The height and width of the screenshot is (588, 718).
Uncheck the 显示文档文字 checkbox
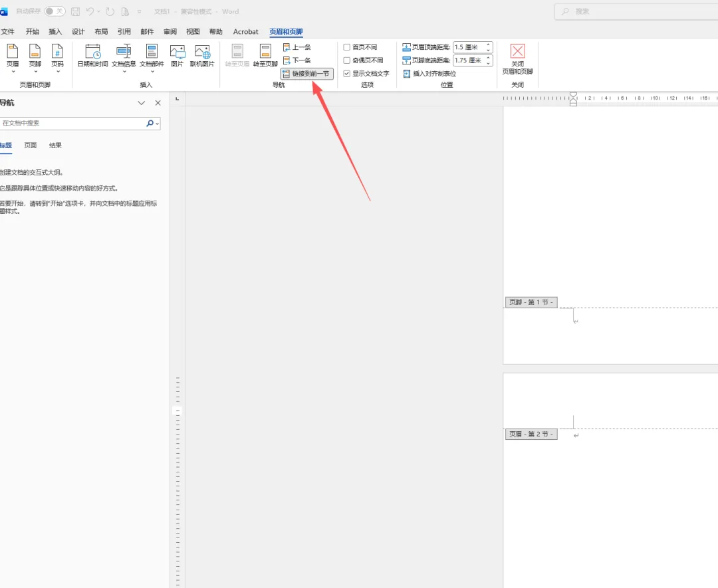pyautogui.click(x=346, y=74)
